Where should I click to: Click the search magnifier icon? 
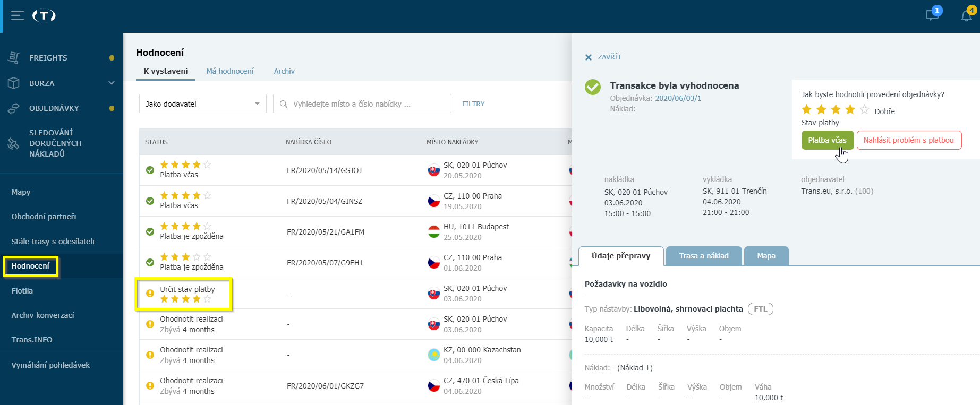tap(284, 104)
